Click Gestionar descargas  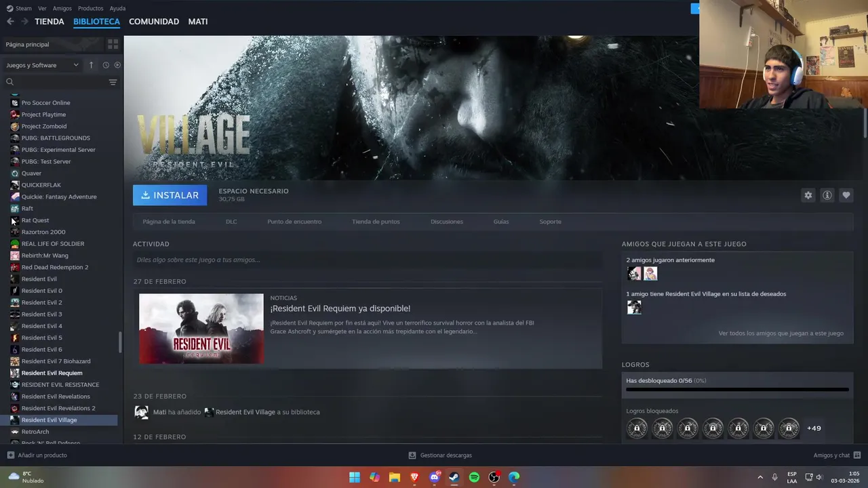446,455
